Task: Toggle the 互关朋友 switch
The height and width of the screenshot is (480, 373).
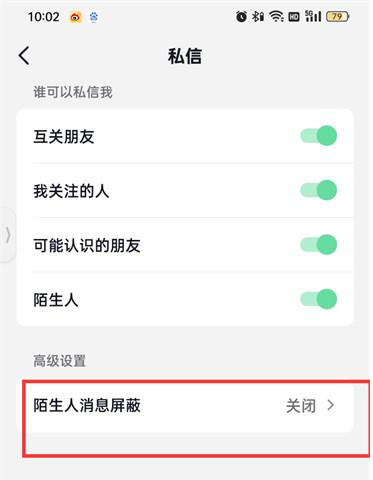Action: 319,136
